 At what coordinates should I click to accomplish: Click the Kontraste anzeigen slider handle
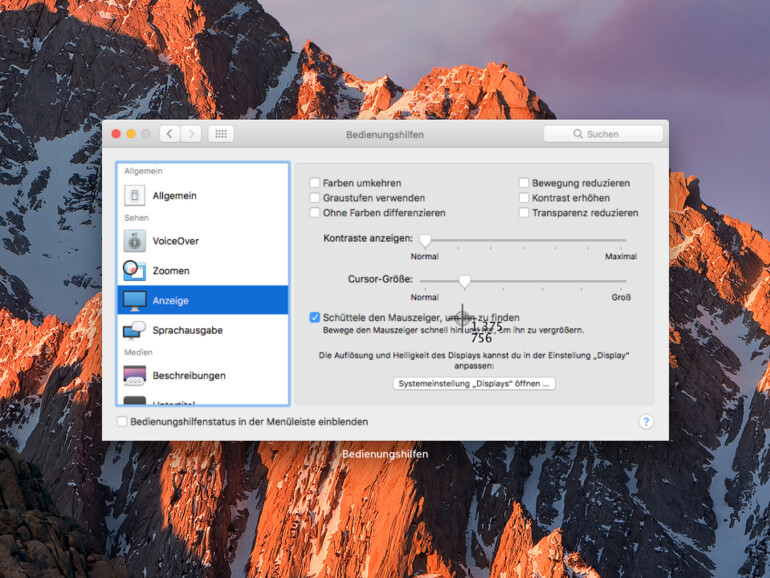(x=425, y=240)
